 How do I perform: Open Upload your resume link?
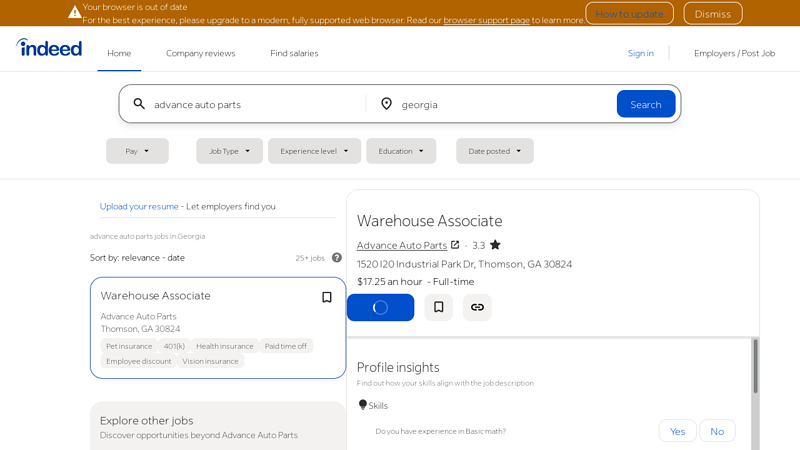139,206
